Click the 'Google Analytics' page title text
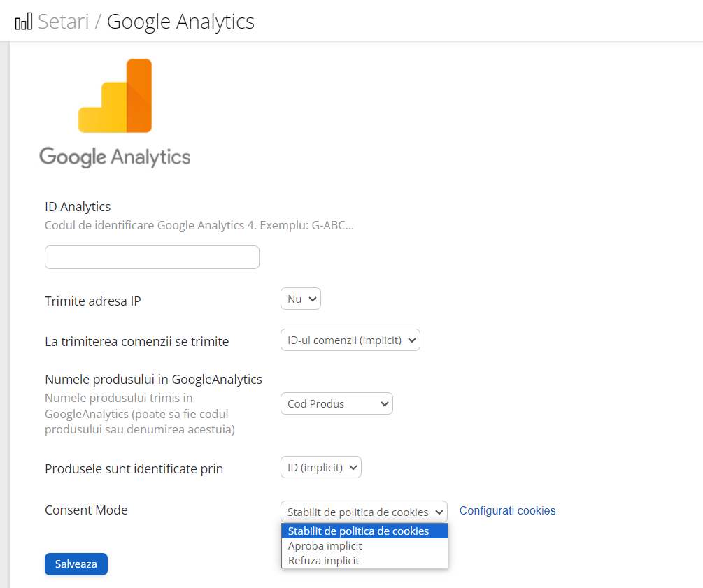Screen dimensions: 703x588 tap(180, 22)
